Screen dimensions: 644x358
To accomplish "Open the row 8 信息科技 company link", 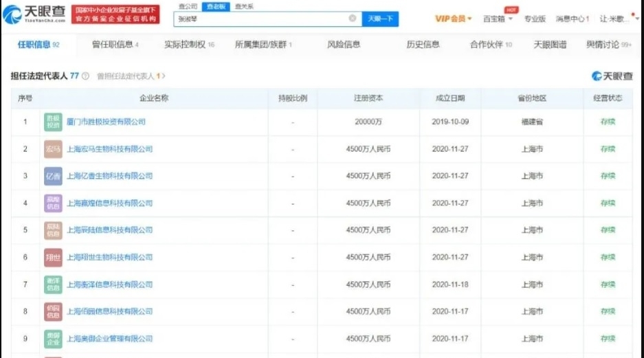I will pyautogui.click(x=110, y=311).
